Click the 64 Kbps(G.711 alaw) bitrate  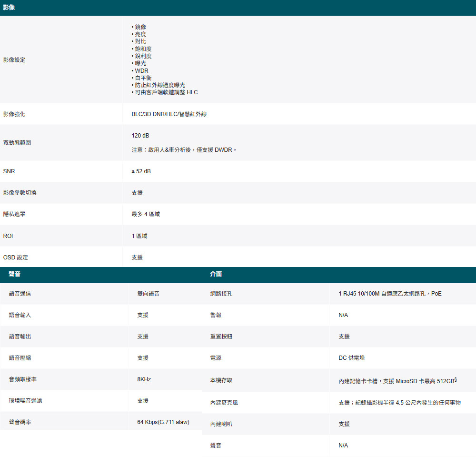tap(163, 422)
